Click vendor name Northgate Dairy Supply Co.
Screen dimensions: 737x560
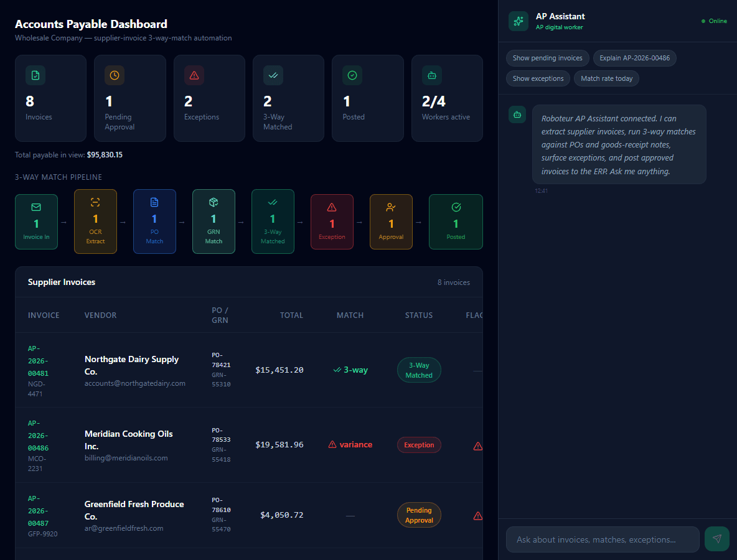tap(131, 365)
